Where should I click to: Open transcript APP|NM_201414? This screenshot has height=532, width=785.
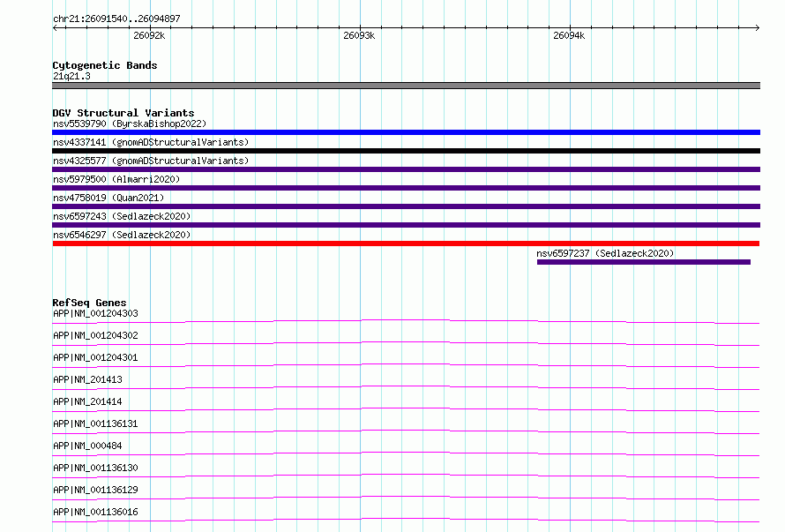(x=87, y=401)
